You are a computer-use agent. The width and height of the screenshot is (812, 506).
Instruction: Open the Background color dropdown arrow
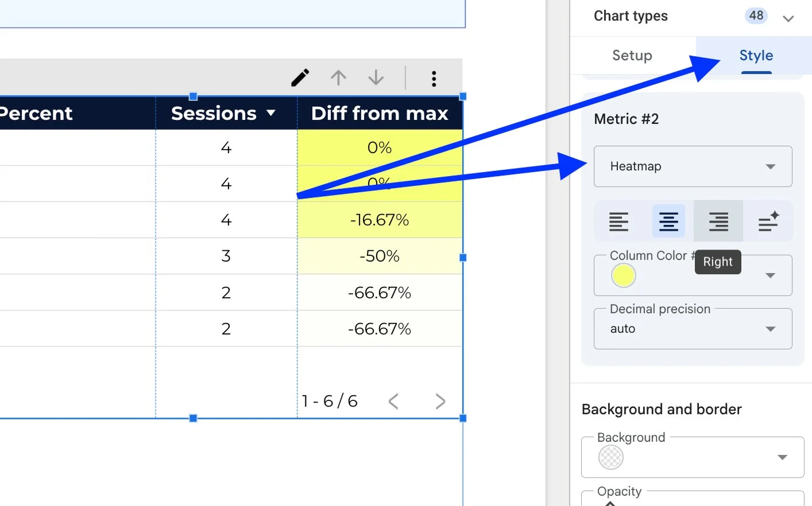click(782, 457)
